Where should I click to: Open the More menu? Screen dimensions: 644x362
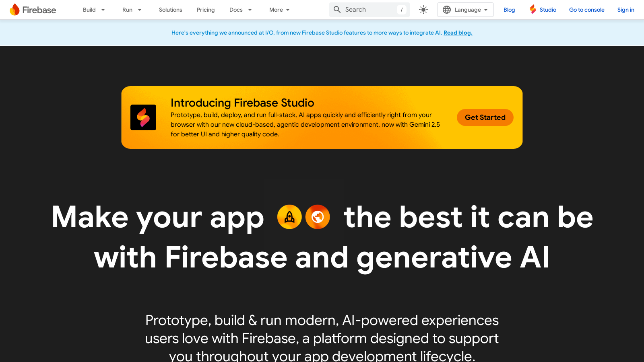(x=279, y=9)
